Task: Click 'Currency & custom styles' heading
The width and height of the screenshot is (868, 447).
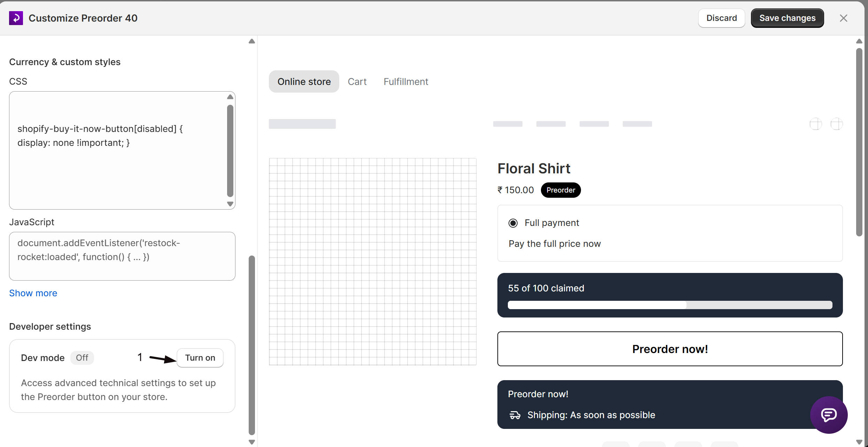Action: (65, 62)
